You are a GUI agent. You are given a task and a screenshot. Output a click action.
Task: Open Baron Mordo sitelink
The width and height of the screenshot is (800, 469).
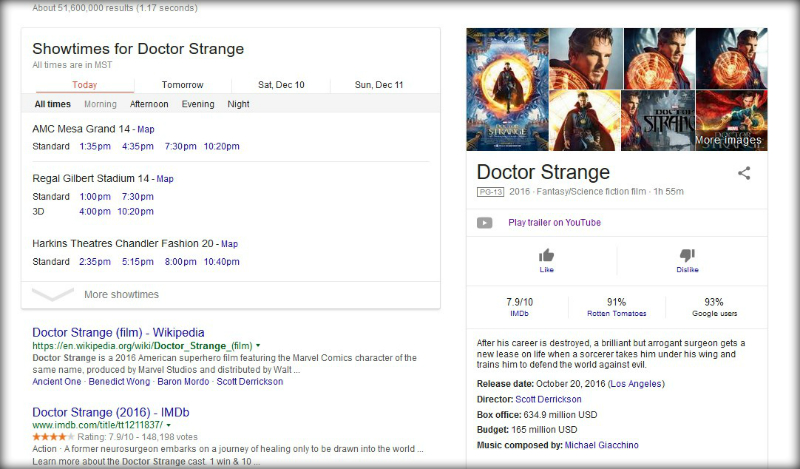click(183, 382)
